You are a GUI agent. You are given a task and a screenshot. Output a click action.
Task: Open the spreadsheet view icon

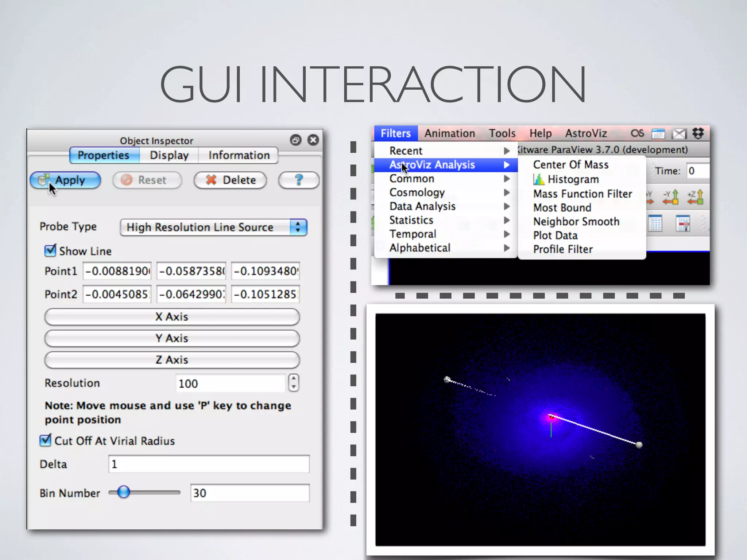pos(655,223)
